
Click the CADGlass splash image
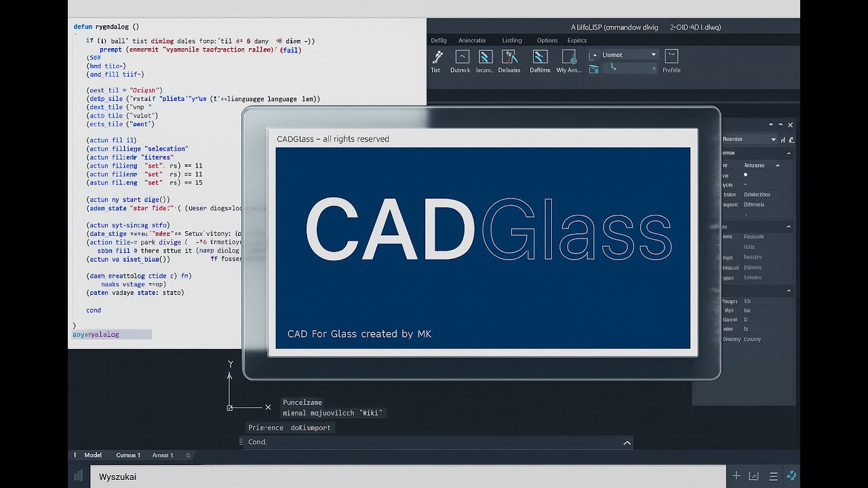pos(483,248)
